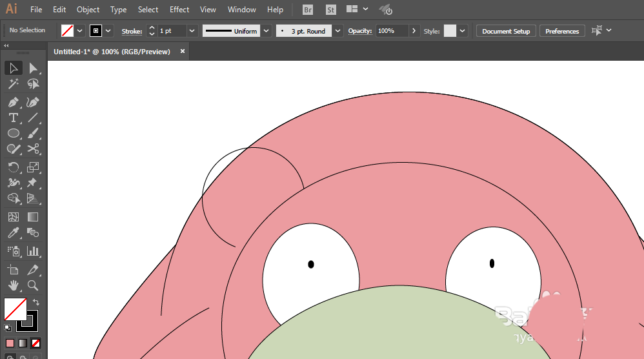Select the Magic Wand tool

point(13,85)
